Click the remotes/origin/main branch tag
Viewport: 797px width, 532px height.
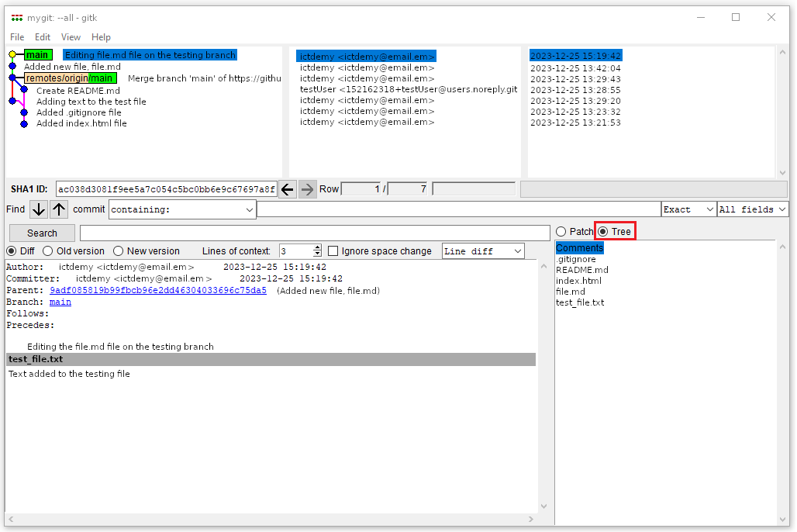[70, 78]
